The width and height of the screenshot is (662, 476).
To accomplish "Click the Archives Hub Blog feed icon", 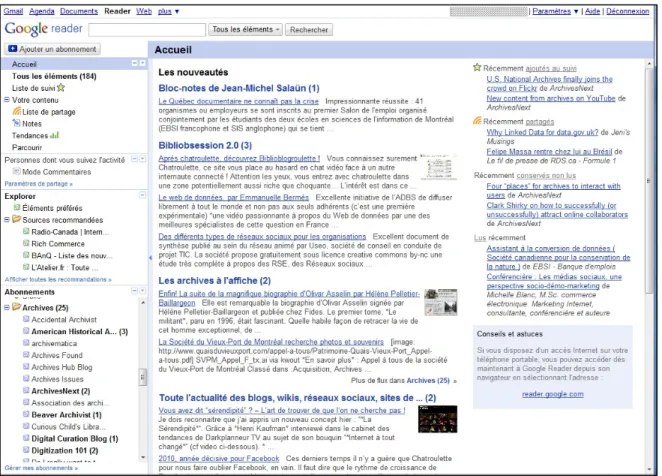I will coord(26,367).
